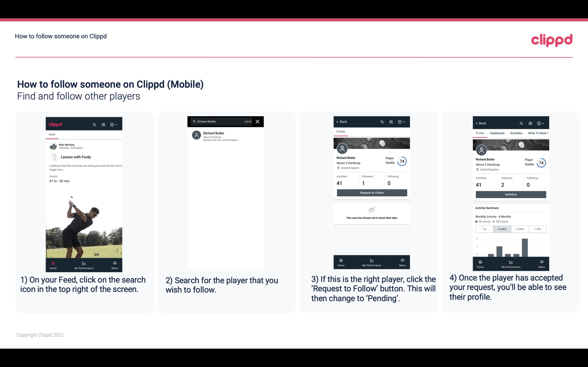This screenshot has height=367, width=588.
Task: Click the Menu icon in bottom navigation
Action: [x=114, y=262]
